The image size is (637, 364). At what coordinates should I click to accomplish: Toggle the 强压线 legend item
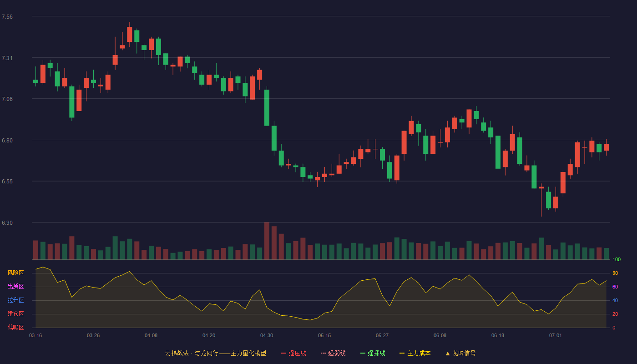(x=293, y=353)
